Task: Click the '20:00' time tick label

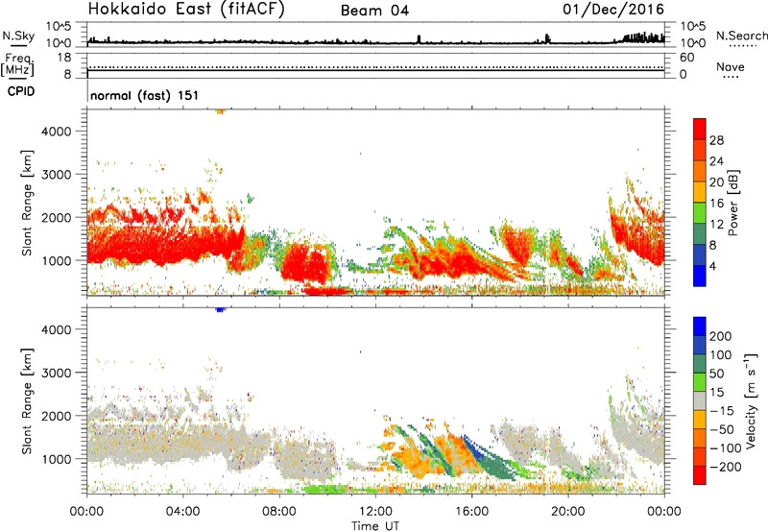Action: click(x=568, y=512)
